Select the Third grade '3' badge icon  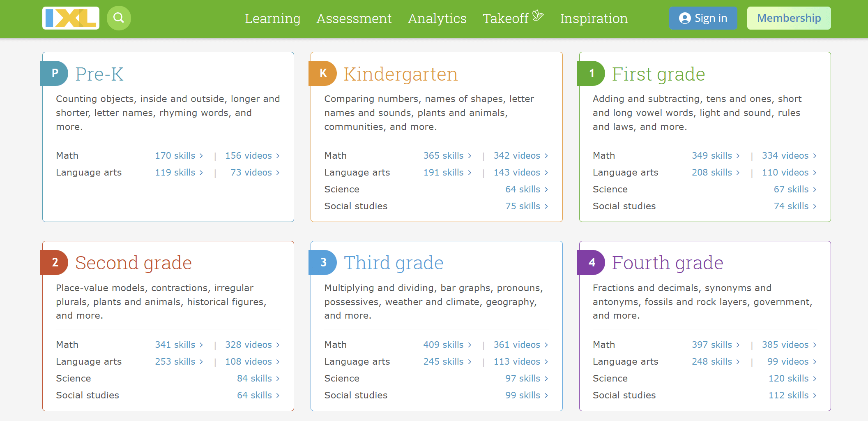tap(322, 262)
